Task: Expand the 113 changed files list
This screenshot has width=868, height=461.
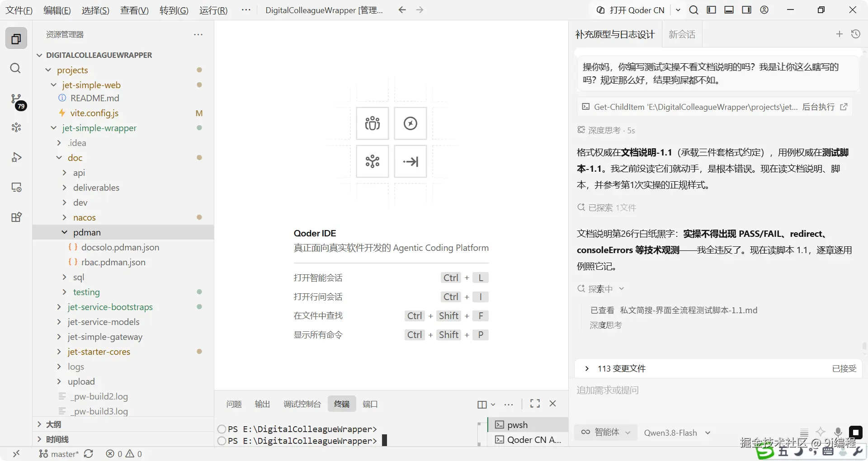Action: (x=587, y=368)
